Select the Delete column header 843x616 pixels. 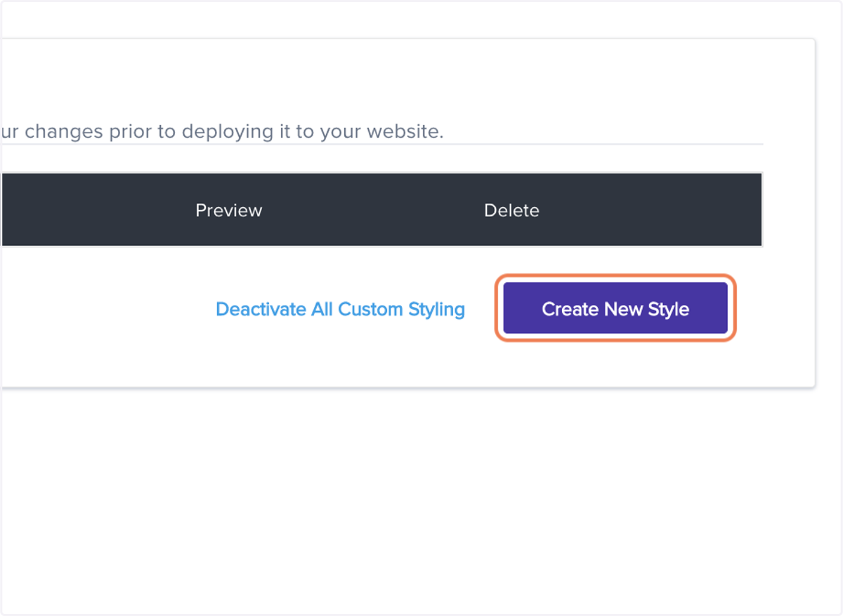pyautogui.click(x=511, y=211)
